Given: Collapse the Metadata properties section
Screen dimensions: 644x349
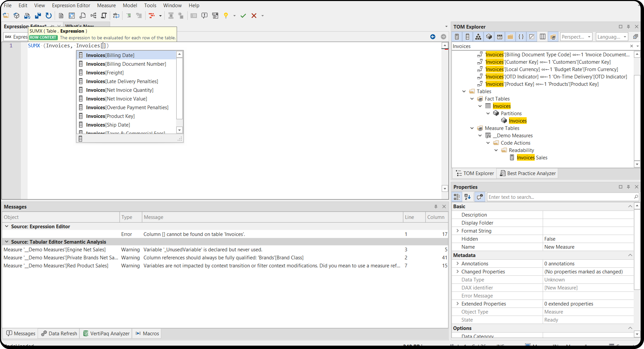Looking at the screenshot, I should pyautogui.click(x=630, y=255).
